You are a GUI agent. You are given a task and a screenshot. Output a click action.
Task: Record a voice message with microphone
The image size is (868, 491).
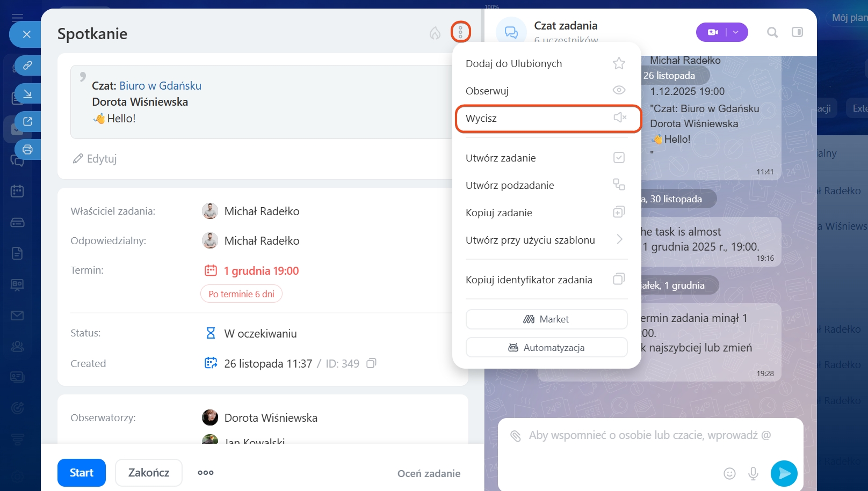[753, 473]
